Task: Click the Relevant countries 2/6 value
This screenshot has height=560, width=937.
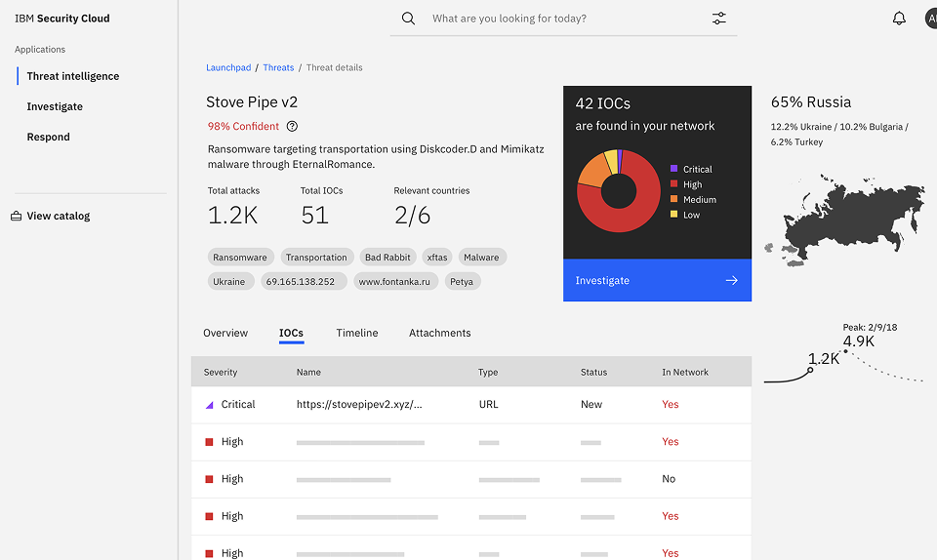Action: pos(412,216)
